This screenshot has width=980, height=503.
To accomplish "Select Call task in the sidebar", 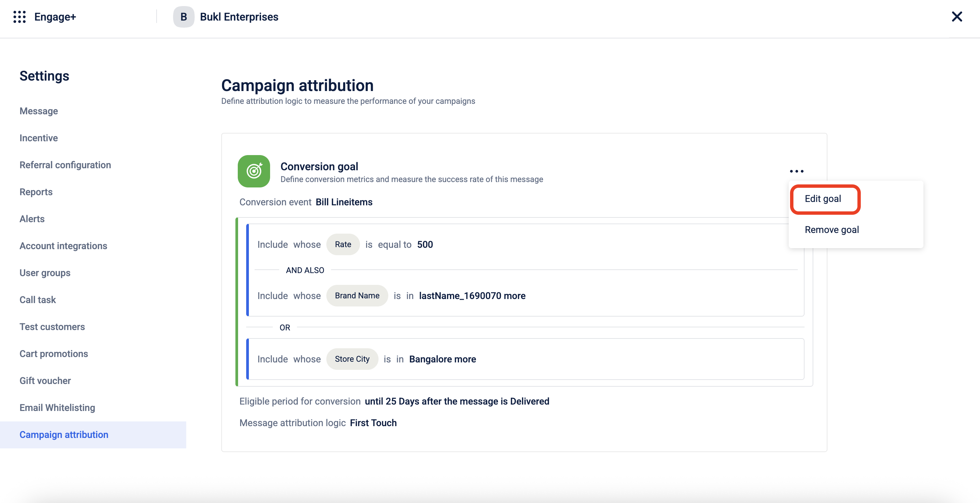I will [38, 300].
